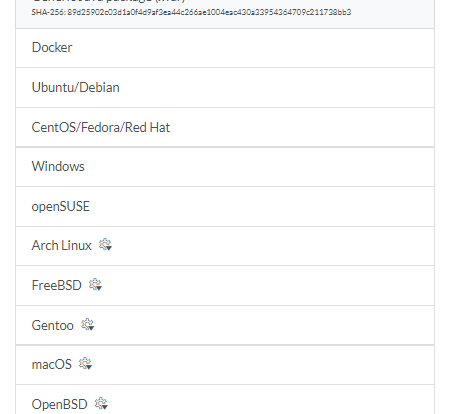Select the Gentoo package label
The image size is (452, 414).
(52, 325)
